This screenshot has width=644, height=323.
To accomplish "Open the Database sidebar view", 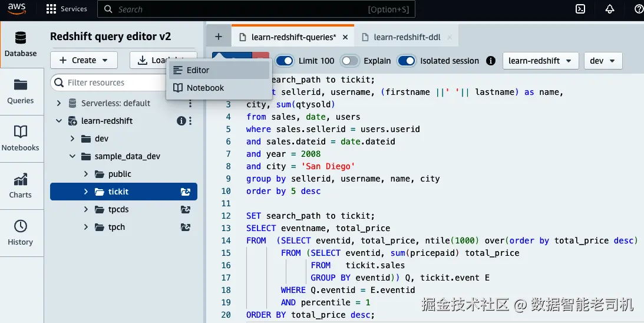I will [x=21, y=44].
